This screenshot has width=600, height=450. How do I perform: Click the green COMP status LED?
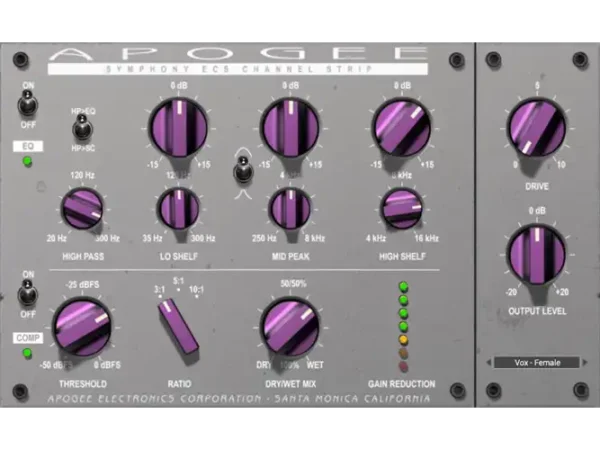[x=28, y=353]
